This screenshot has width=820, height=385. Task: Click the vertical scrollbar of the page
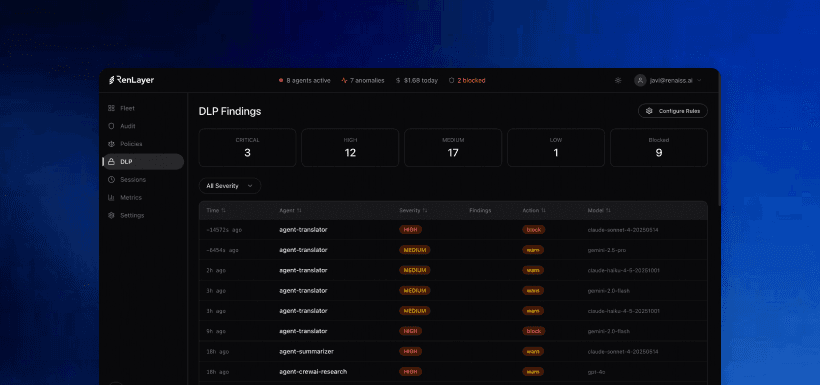[x=719, y=141]
